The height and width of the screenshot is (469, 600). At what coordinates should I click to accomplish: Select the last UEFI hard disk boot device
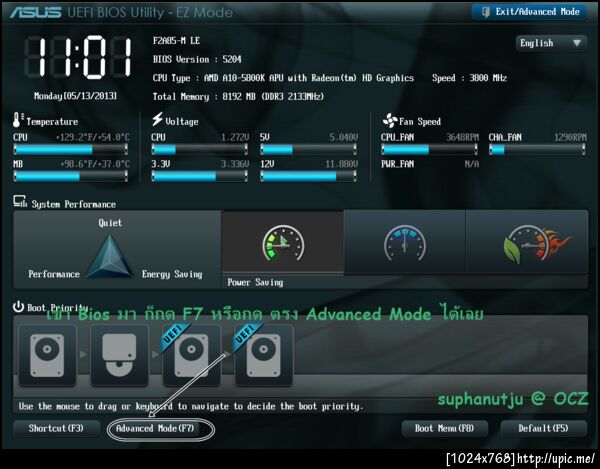pos(263,355)
